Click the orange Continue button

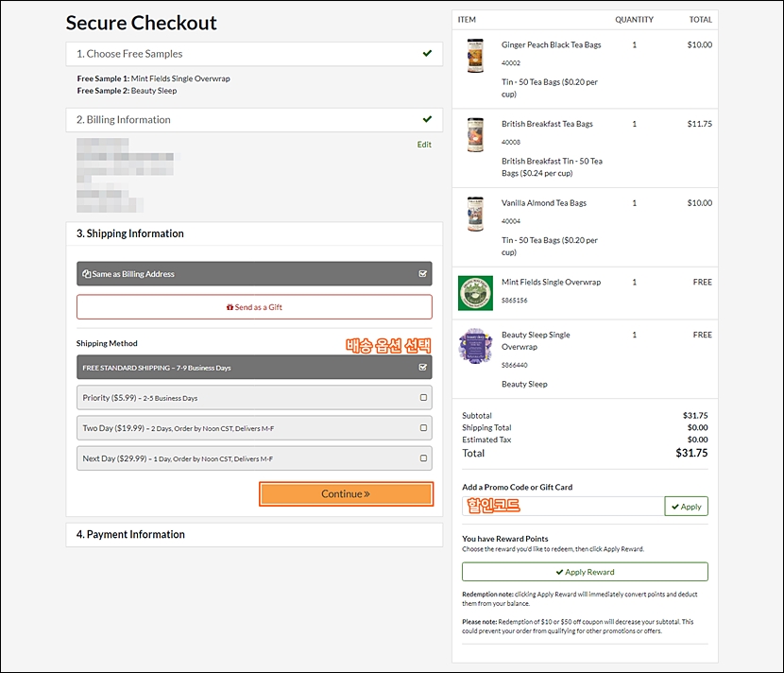point(346,493)
